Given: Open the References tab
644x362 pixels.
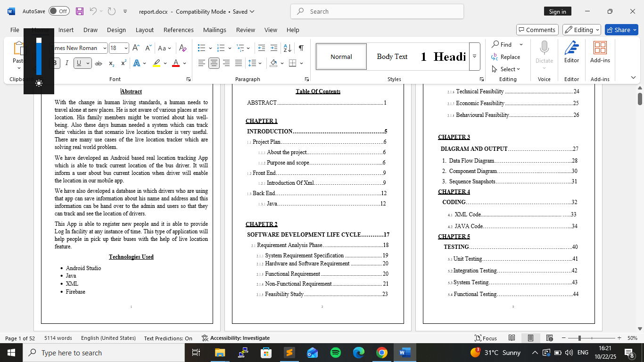Looking at the screenshot, I should pyautogui.click(x=178, y=30).
